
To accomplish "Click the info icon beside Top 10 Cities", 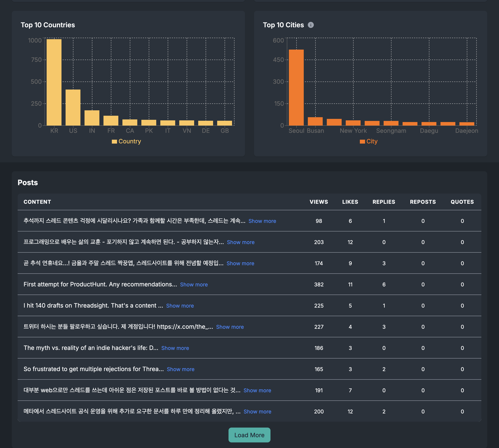I will [311, 25].
